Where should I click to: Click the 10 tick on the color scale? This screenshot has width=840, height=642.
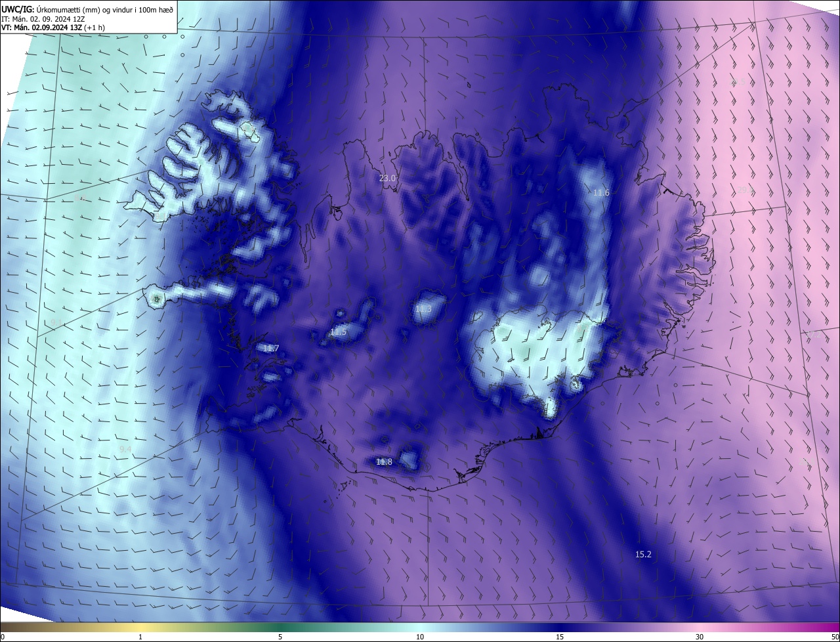(420, 637)
